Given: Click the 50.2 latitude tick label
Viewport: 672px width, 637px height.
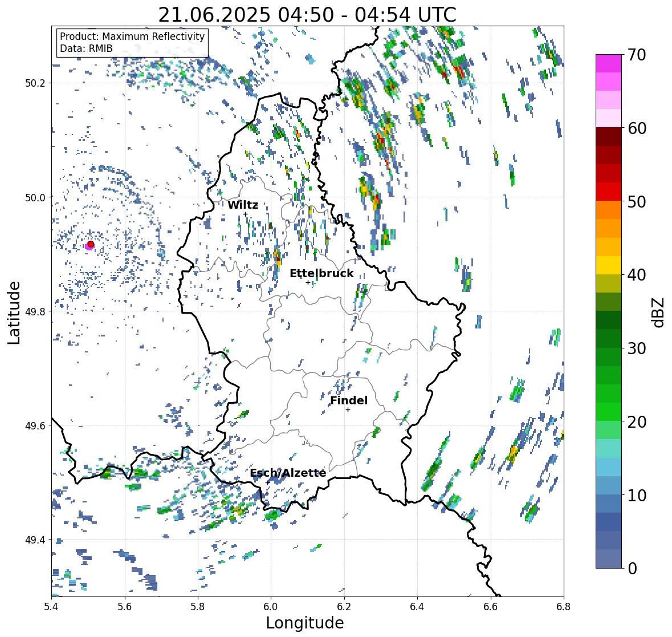Looking at the screenshot, I should click(35, 83).
